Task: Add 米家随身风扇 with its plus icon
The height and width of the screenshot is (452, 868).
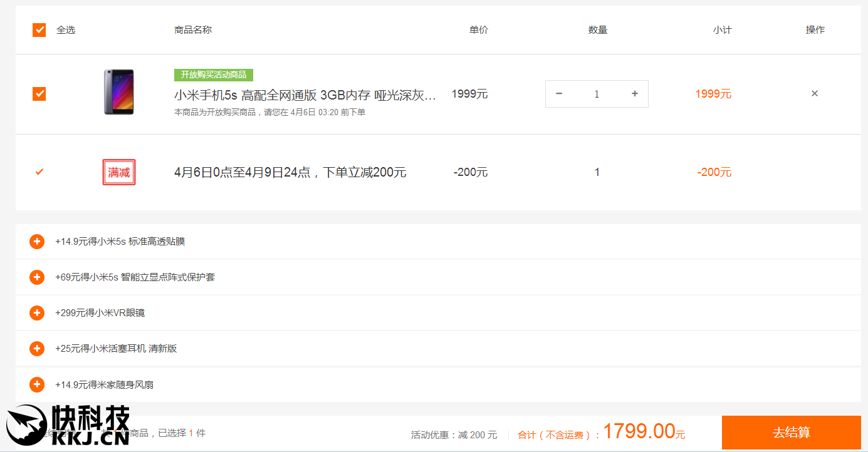Action: [x=37, y=384]
